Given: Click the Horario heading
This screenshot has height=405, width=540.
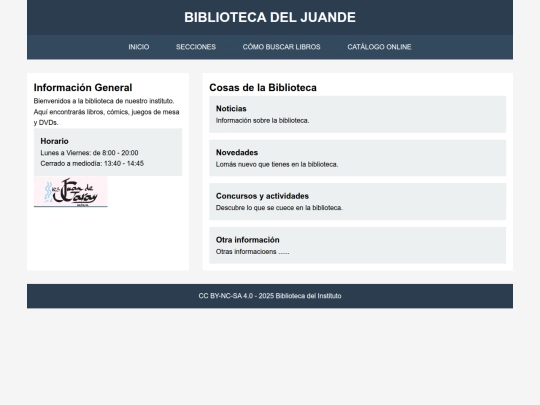Looking at the screenshot, I should coord(54,141).
